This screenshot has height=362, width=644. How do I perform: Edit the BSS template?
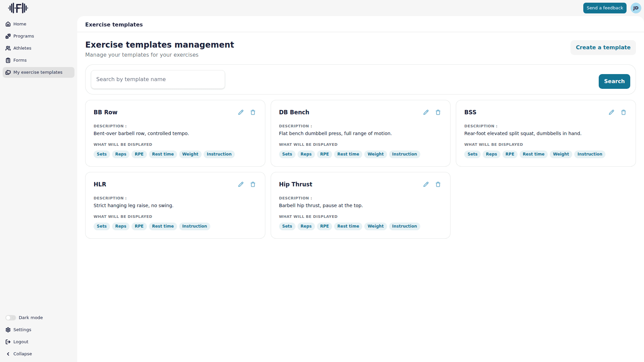click(x=611, y=112)
